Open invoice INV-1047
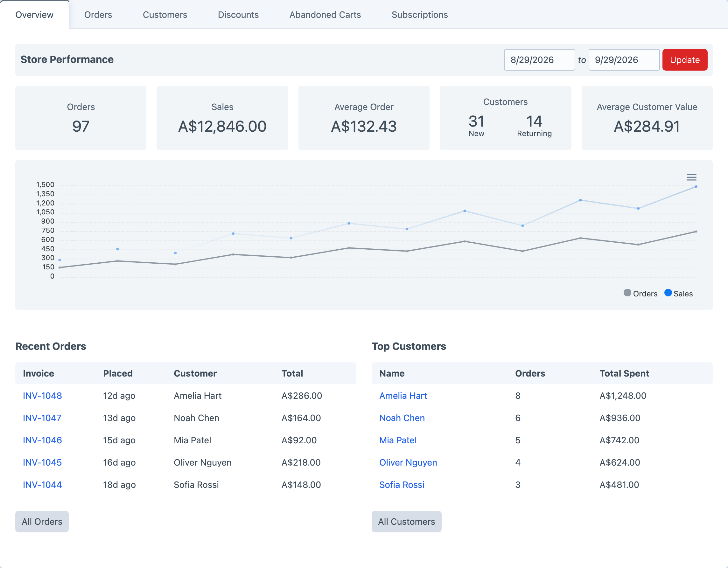 coord(42,418)
